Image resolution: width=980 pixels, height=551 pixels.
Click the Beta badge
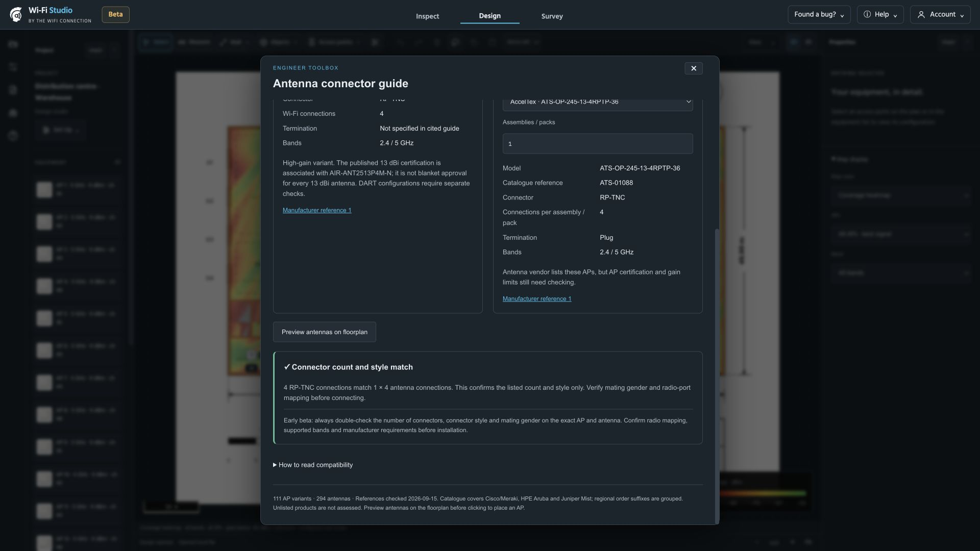click(115, 14)
